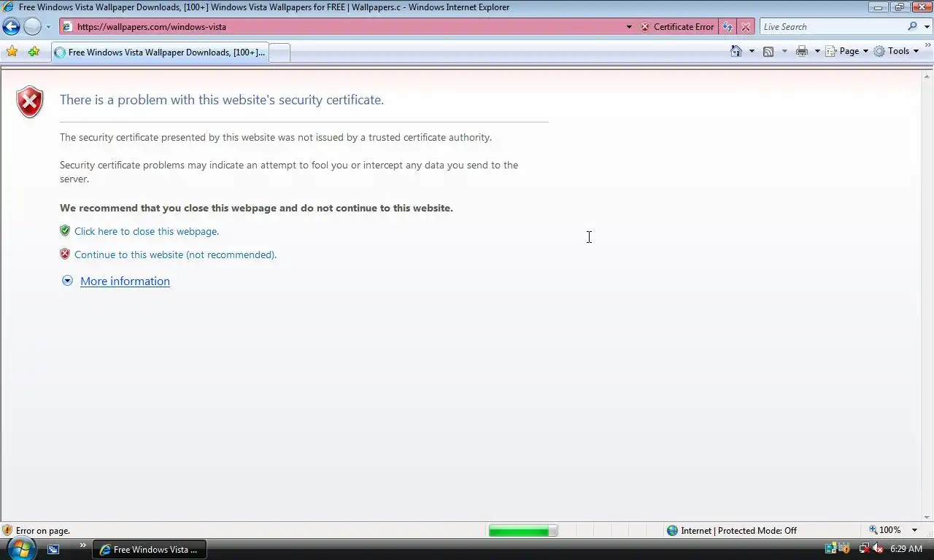Open the recent pages dropdown arrow
The width and height of the screenshot is (934, 560).
(48, 27)
